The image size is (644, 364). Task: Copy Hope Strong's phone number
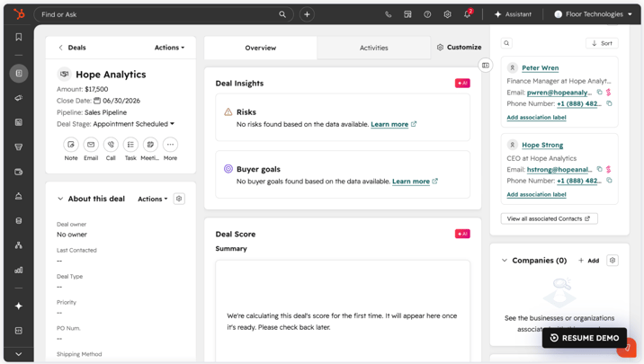609,181
